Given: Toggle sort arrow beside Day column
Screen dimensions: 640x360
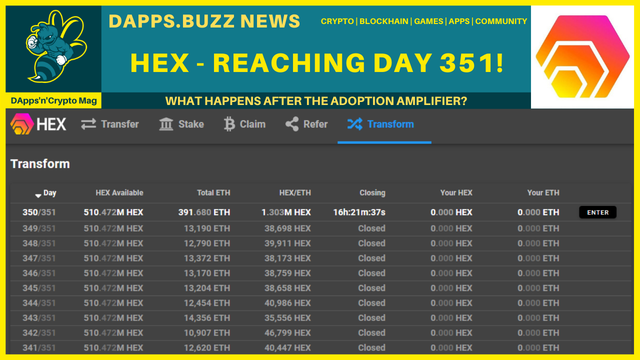Looking at the screenshot, I should pos(38,196).
